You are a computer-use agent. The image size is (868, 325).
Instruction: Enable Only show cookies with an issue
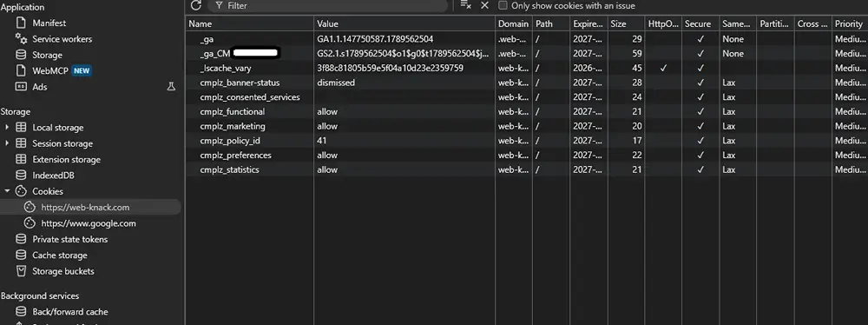coord(503,5)
